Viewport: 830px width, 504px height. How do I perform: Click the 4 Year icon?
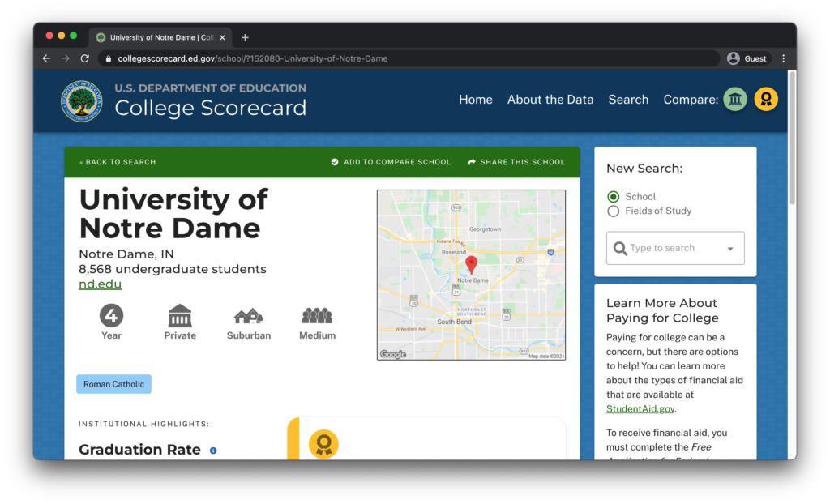(112, 316)
